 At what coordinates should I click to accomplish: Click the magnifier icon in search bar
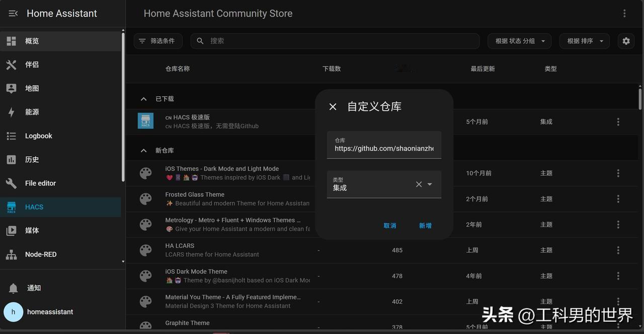(x=200, y=41)
